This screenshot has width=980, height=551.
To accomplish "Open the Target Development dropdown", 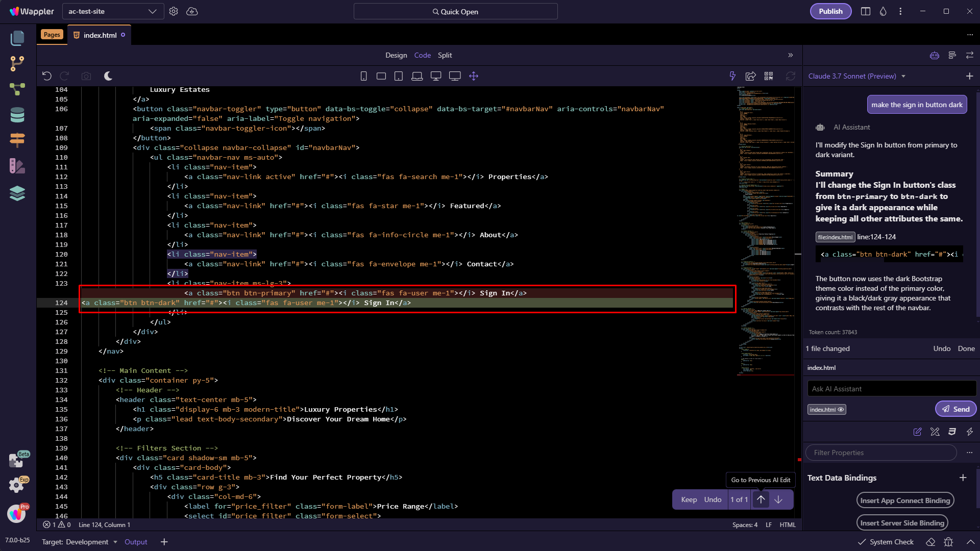I will point(80,542).
